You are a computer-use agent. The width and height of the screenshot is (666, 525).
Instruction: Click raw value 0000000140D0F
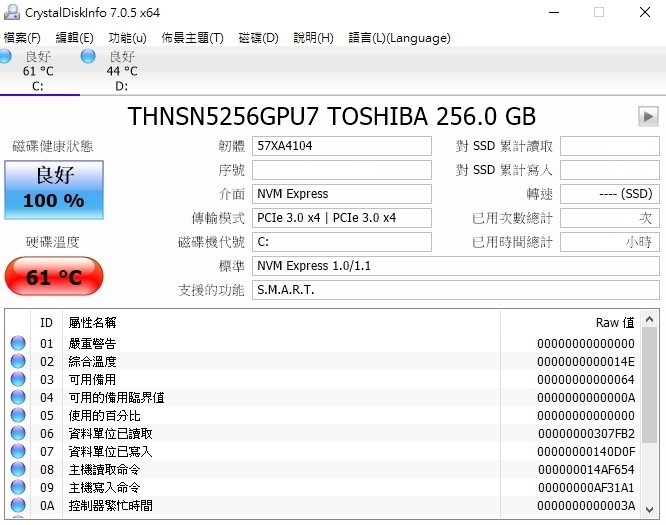(586, 452)
